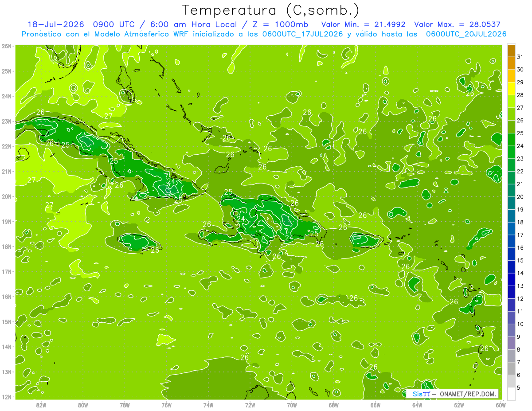Click the color bar value label 20
This screenshot has height=411, width=532.
tap(520, 197)
